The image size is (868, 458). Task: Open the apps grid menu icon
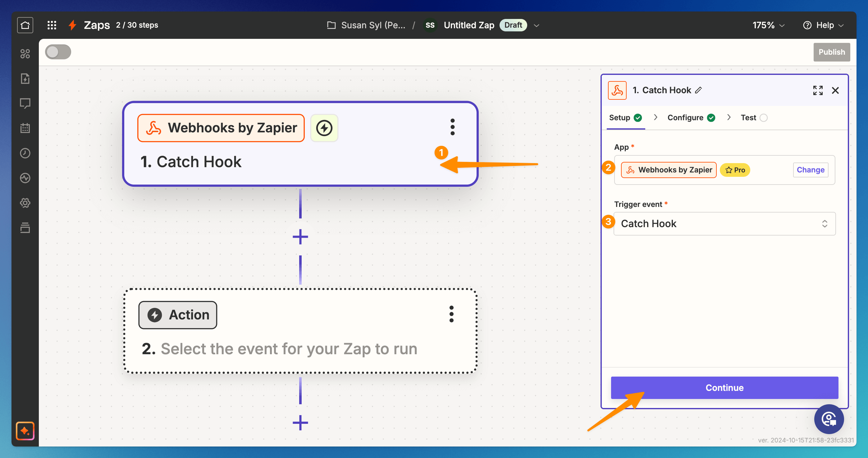click(52, 25)
